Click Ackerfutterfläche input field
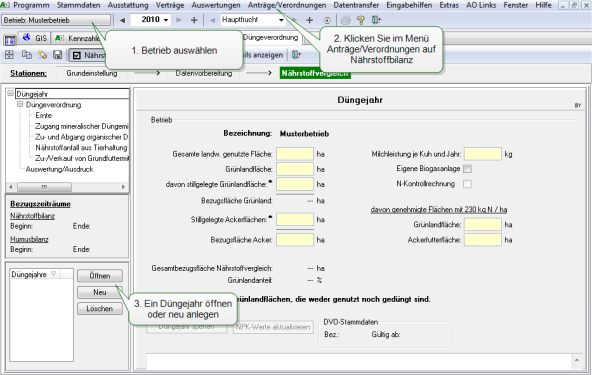The image size is (592, 375). pos(483,240)
